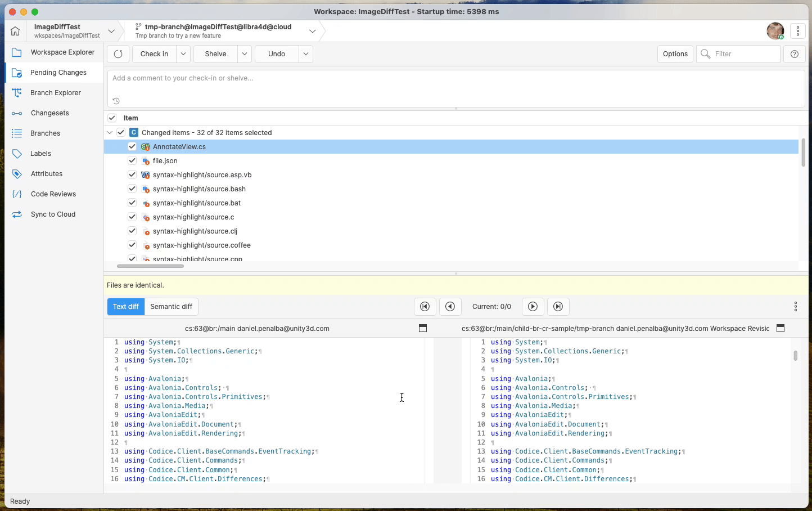
Task: Jump to the last difference with the skip-forward control
Action: pos(558,307)
